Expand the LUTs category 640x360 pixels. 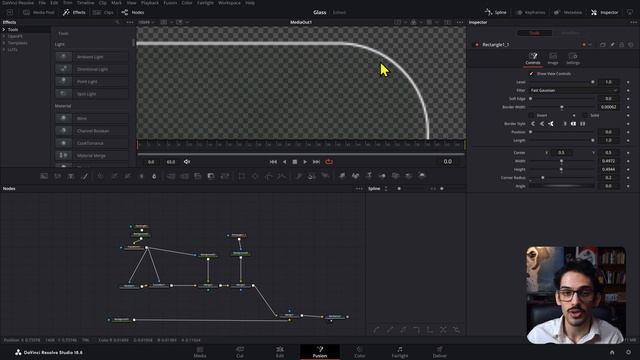coord(4,49)
